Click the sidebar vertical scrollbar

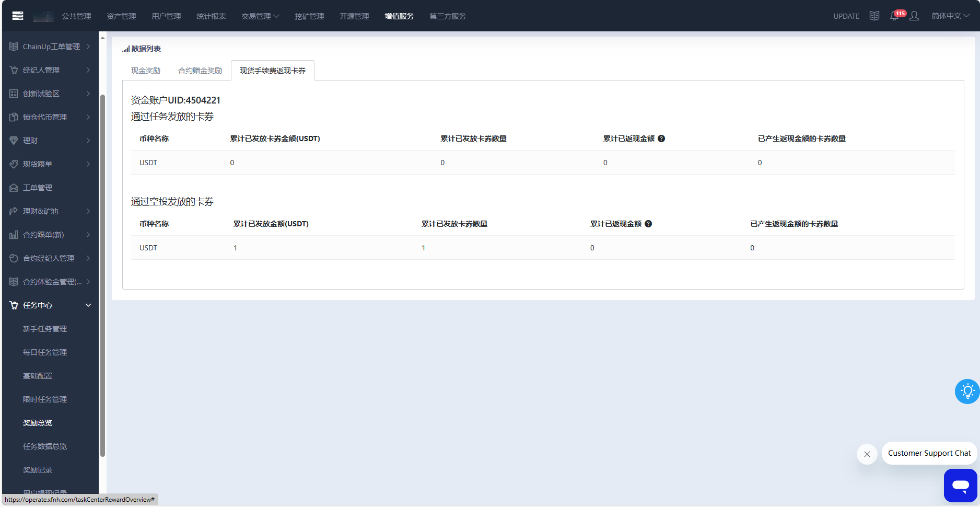(103, 275)
